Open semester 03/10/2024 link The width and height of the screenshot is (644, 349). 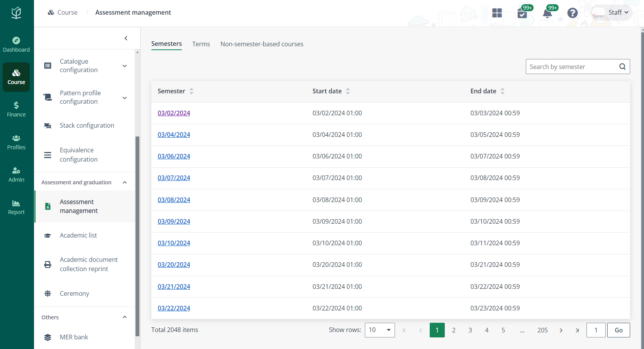coord(174,243)
